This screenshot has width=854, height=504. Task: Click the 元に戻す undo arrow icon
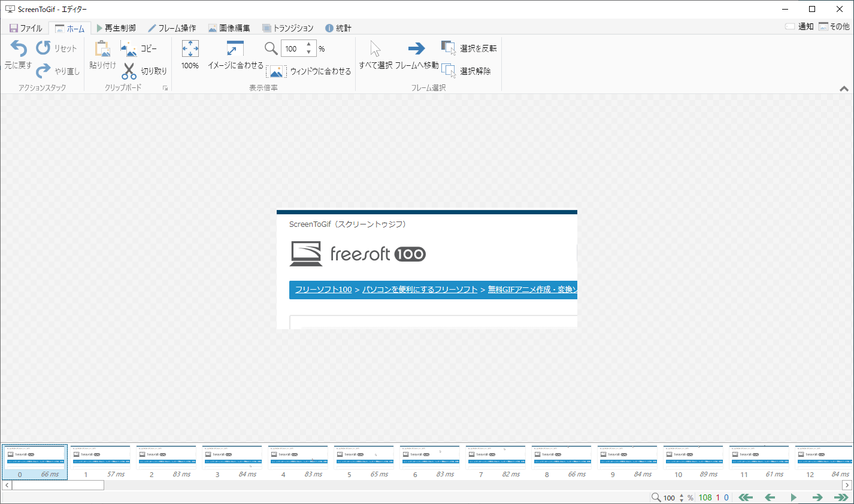click(19, 48)
